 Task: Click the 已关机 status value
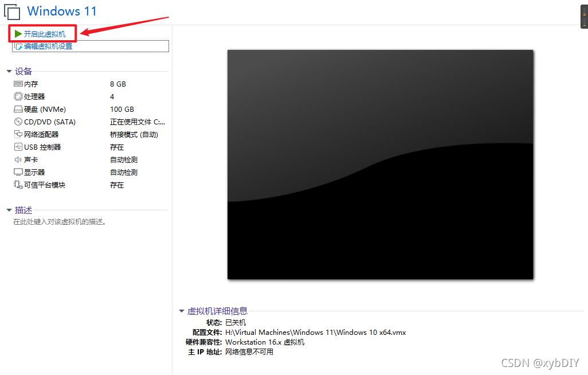click(x=236, y=322)
